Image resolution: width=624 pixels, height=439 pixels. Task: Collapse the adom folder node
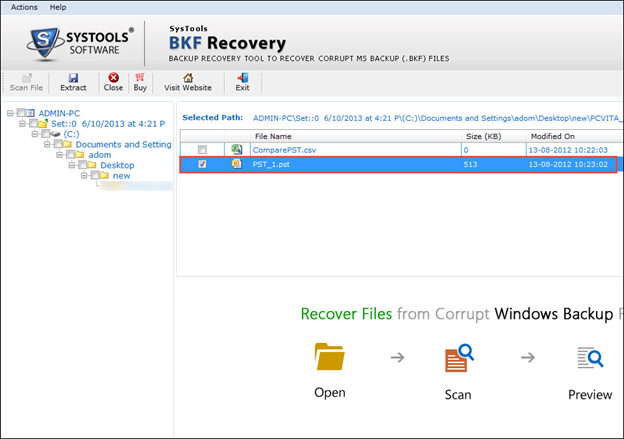point(59,155)
